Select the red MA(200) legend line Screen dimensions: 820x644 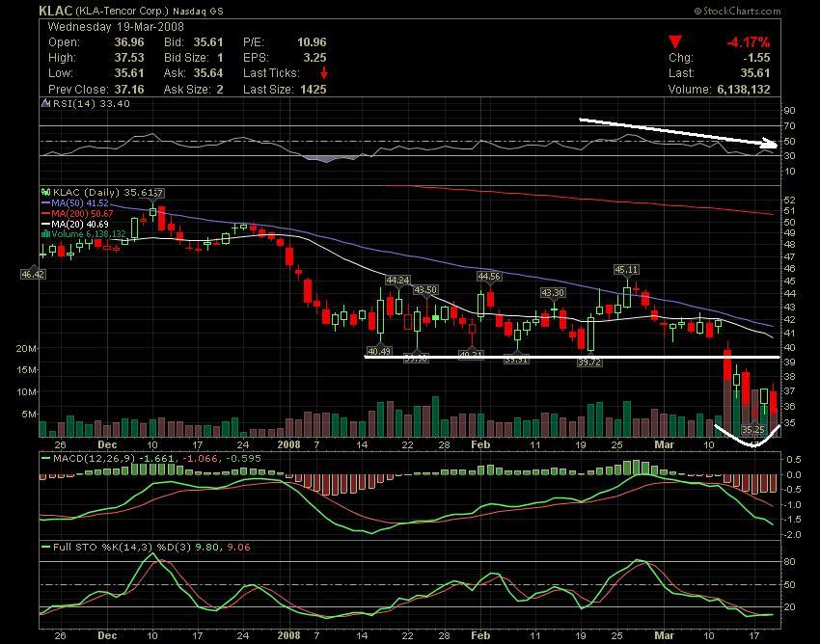[46, 214]
